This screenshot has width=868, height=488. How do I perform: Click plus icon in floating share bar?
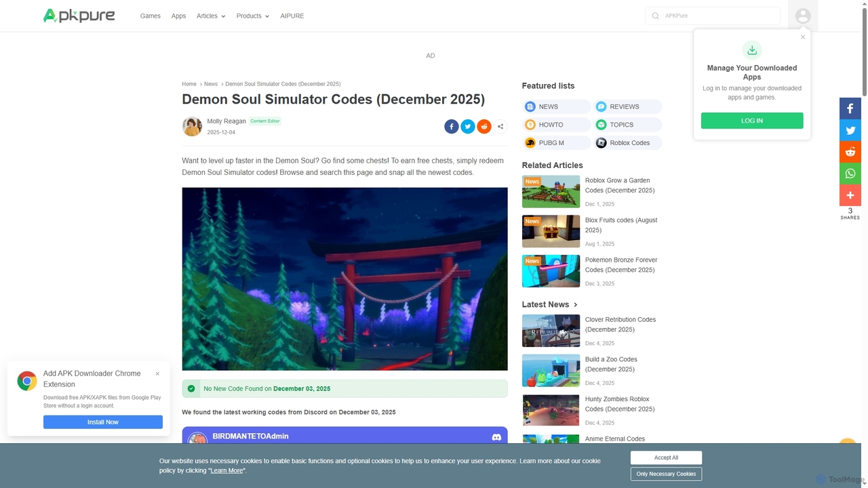click(850, 195)
